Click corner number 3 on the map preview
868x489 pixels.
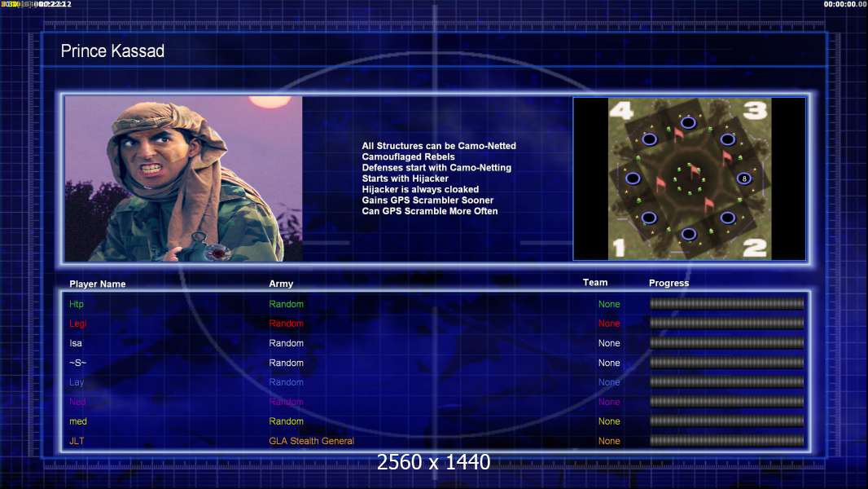[755, 110]
